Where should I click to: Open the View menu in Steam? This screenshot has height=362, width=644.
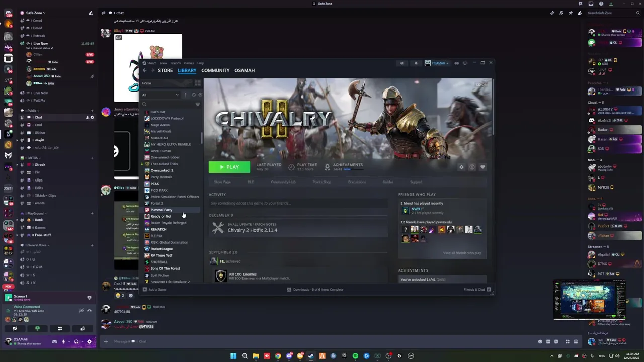coord(164,63)
